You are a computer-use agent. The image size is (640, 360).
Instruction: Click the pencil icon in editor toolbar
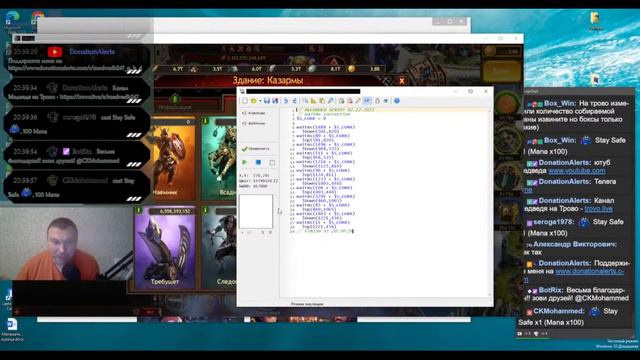(x=358, y=101)
